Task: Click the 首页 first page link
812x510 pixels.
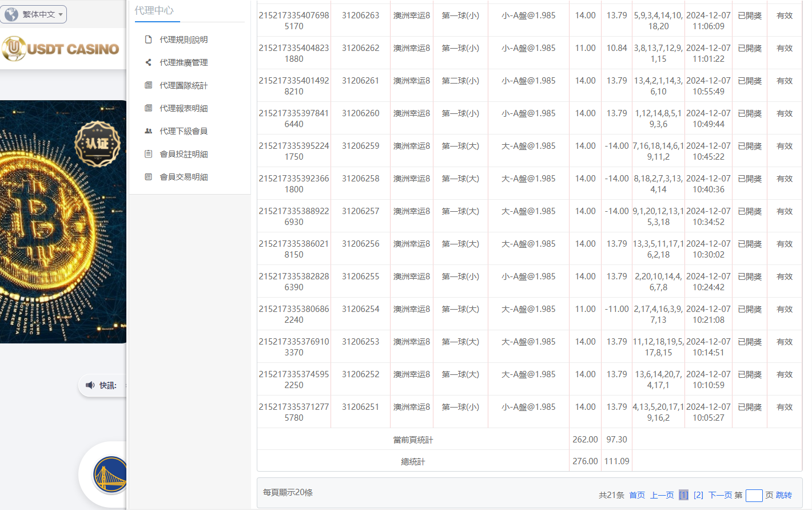Action: click(x=637, y=495)
